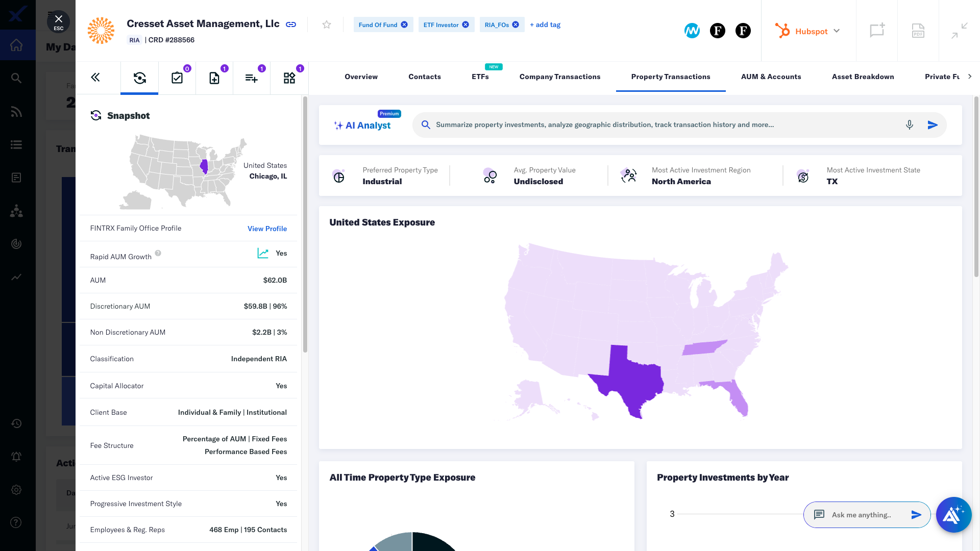Send the Ask me anything message
This screenshot has height=551, width=980.
(917, 515)
